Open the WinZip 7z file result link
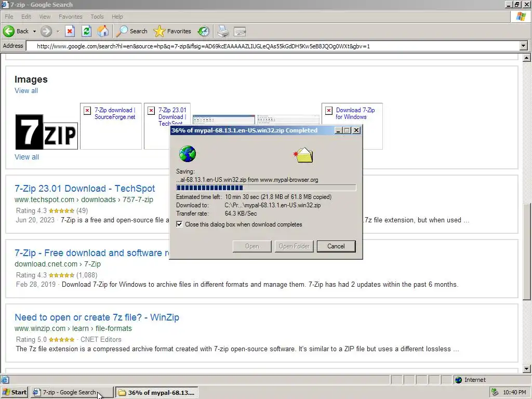 tap(97, 317)
